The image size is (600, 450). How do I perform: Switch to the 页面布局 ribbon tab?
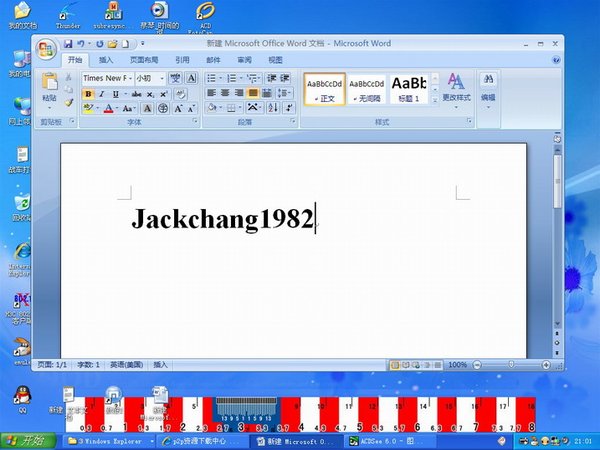click(x=144, y=60)
